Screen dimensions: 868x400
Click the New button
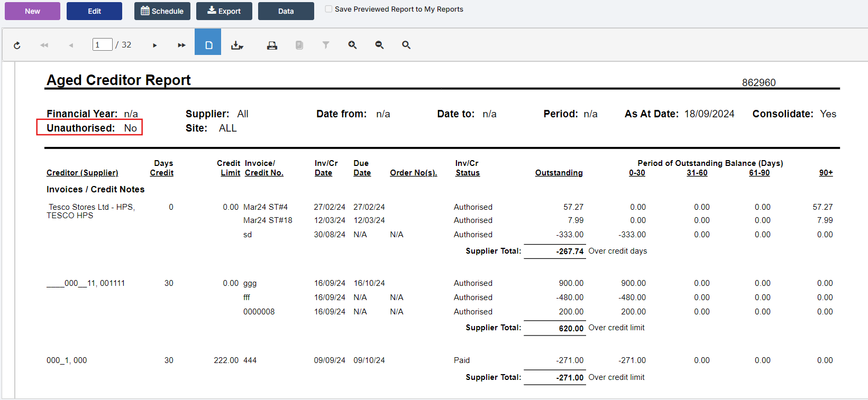(32, 11)
